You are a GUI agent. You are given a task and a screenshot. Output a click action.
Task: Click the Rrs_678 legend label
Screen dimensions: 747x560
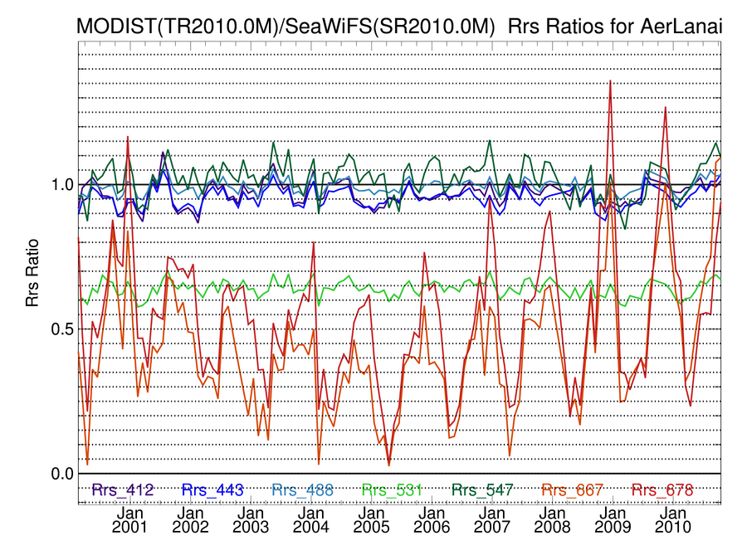pos(662,490)
